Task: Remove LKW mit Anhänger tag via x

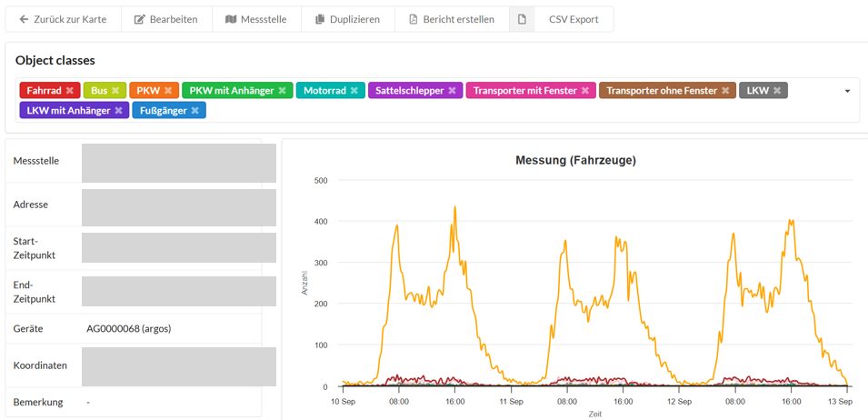Action: 118,110
